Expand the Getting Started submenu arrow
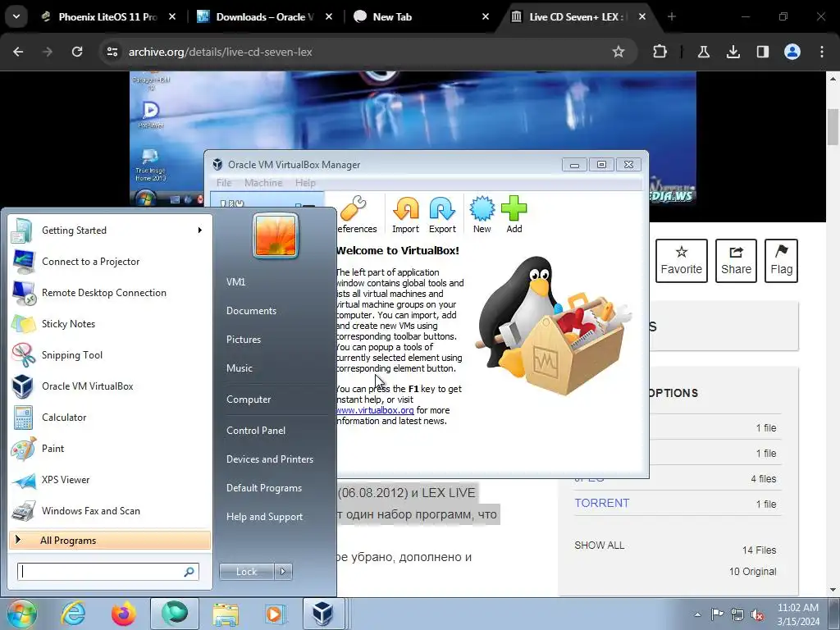 coord(200,231)
